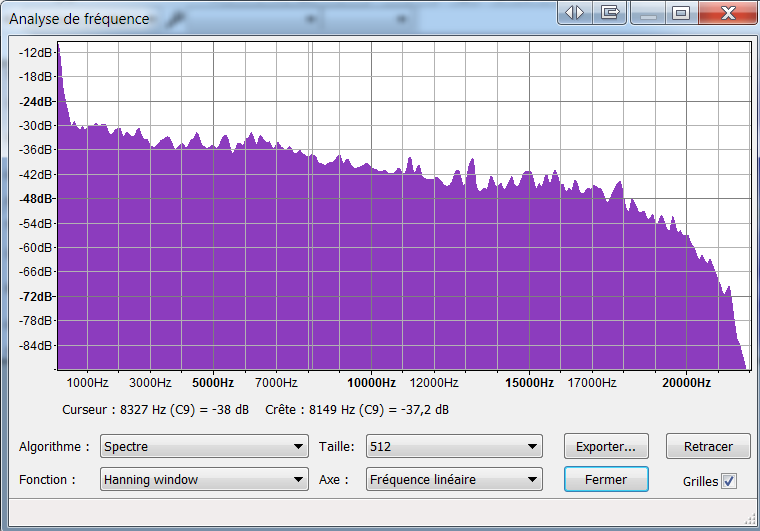Click the left-right arrows icon in title bar
This screenshot has height=531, width=760.
(x=575, y=12)
